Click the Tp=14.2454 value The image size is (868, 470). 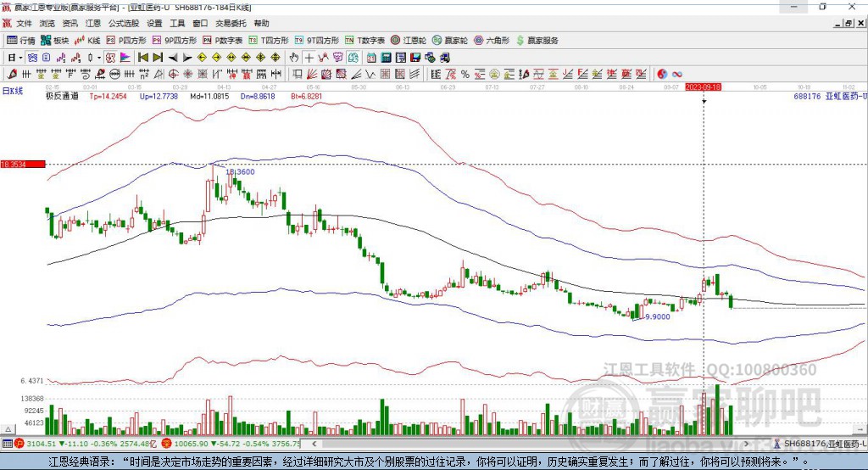[x=108, y=96]
